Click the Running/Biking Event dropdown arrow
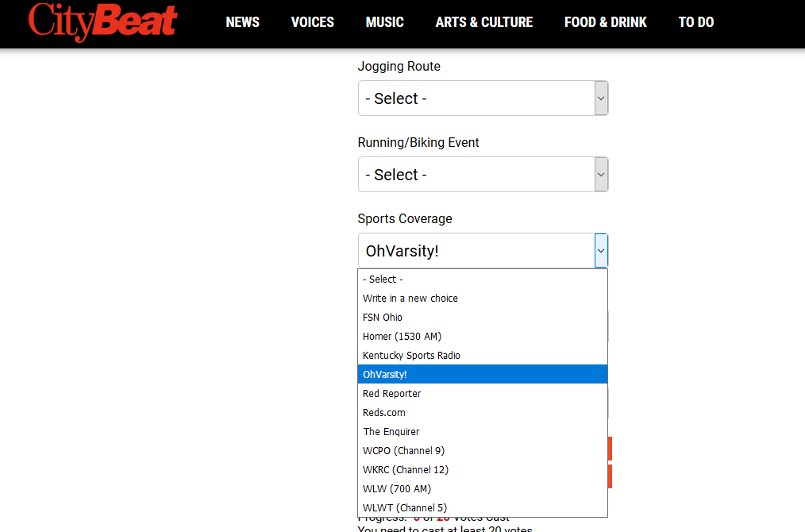805x532 pixels. tap(601, 175)
